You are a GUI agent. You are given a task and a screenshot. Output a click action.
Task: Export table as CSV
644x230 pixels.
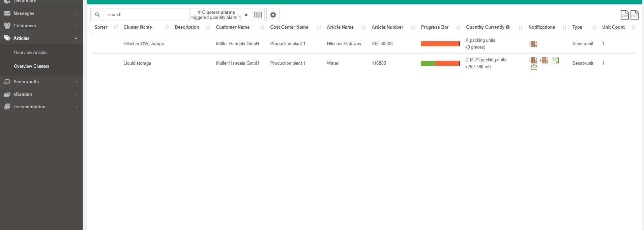pos(625,15)
